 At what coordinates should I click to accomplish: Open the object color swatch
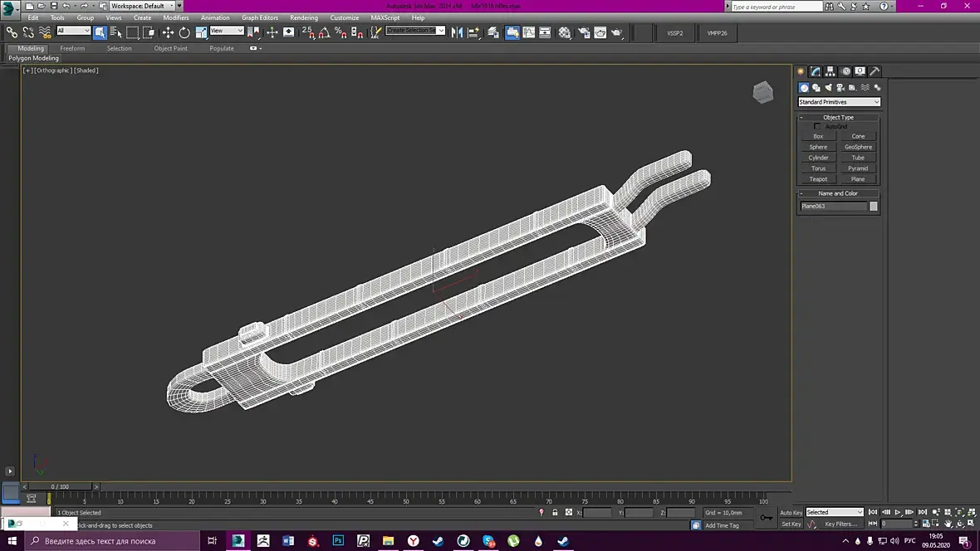click(x=873, y=206)
